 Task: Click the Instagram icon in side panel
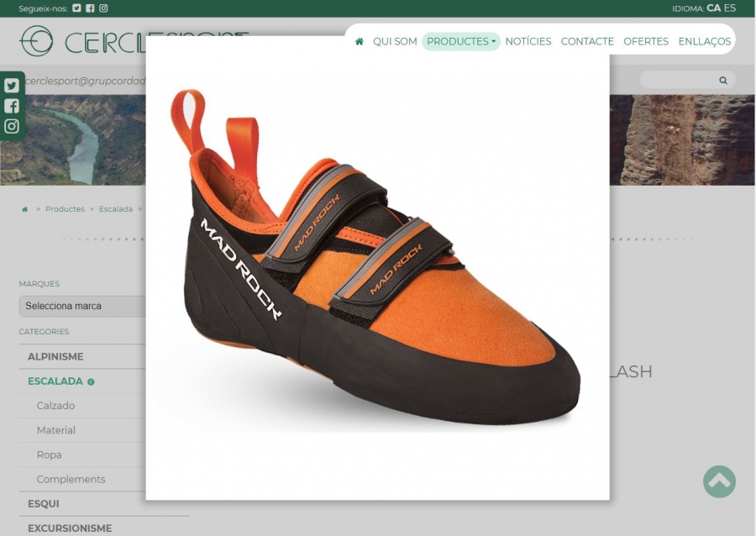point(12,126)
